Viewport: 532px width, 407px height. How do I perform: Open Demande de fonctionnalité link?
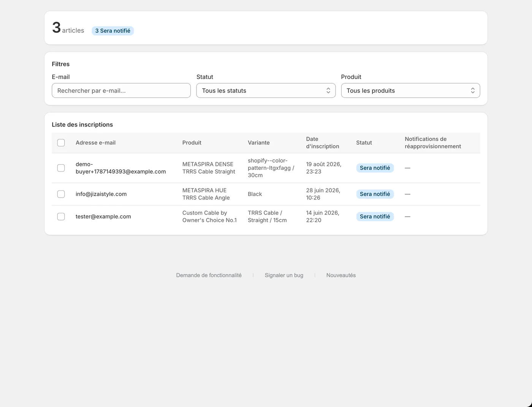(209, 275)
